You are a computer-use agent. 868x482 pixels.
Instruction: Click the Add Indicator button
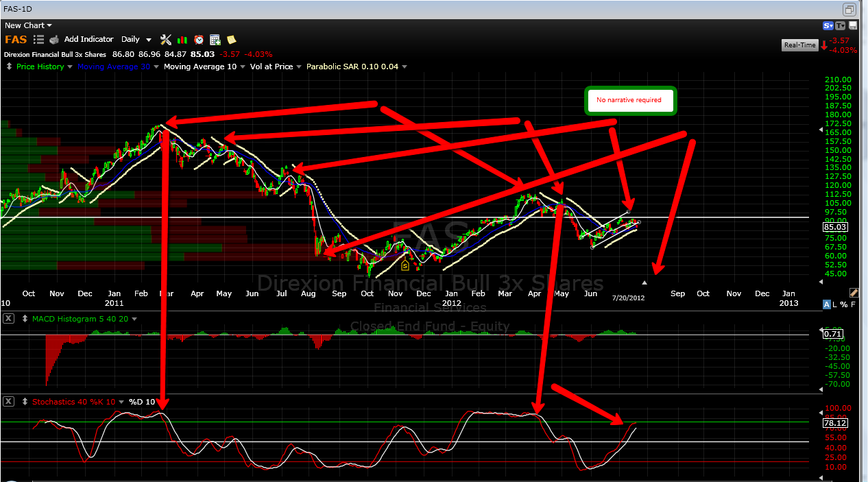(88, 40)
